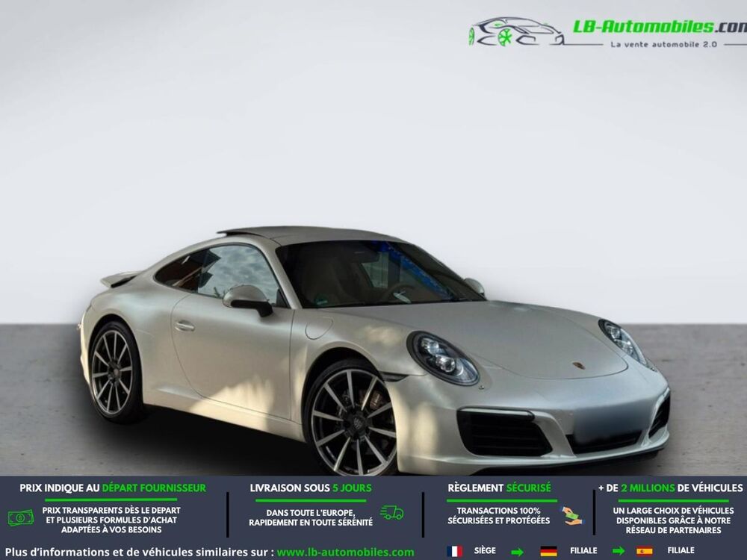
Task: Click the green arrow after SIÈGE
Action: 517,552
